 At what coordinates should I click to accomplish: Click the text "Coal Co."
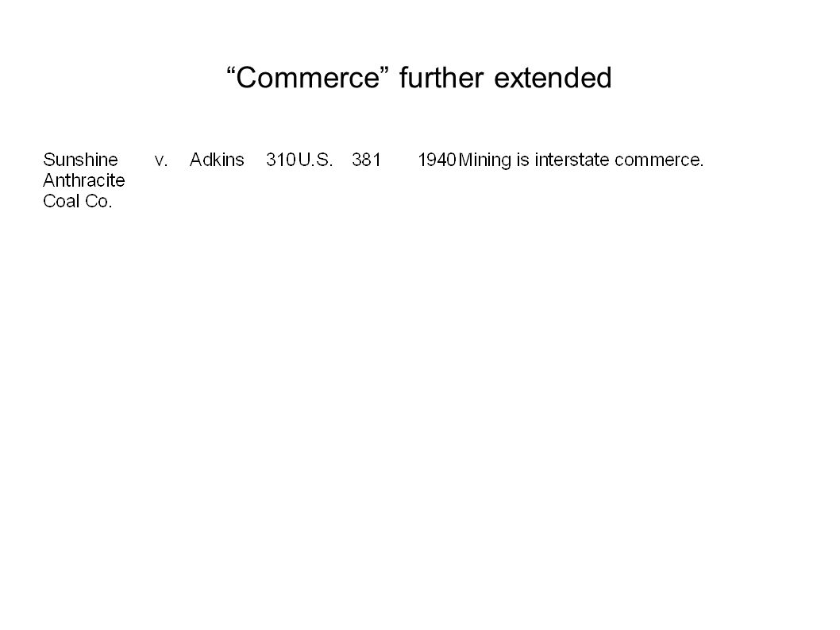[x=78, y=202]
